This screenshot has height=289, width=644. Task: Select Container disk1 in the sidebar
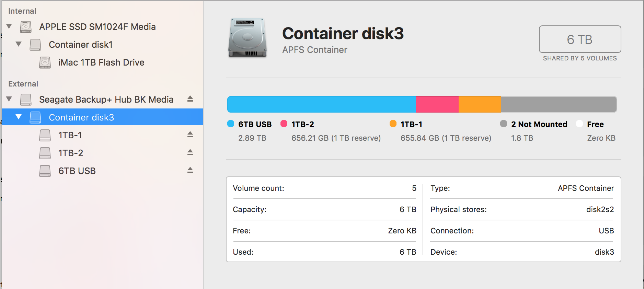click(x=81, y=45)
